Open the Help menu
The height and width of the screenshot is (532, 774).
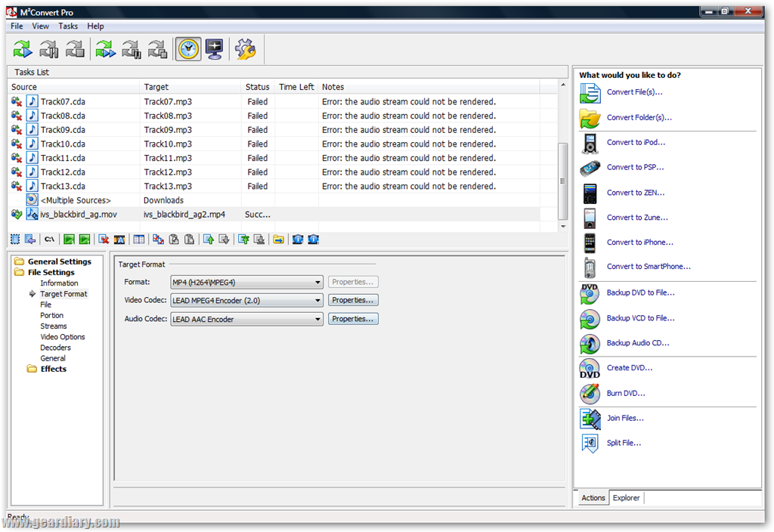95,26
